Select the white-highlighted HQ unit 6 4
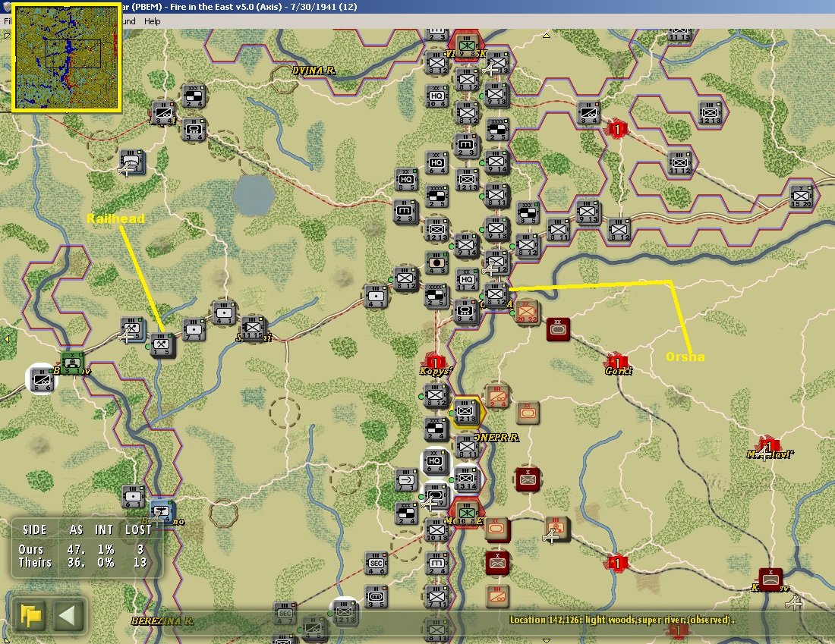 point(436,461)
